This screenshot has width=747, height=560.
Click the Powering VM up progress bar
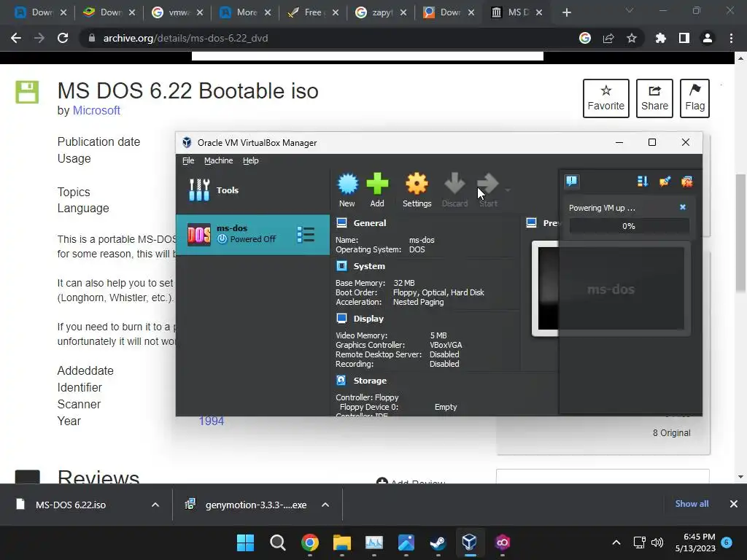click(629, 226)
